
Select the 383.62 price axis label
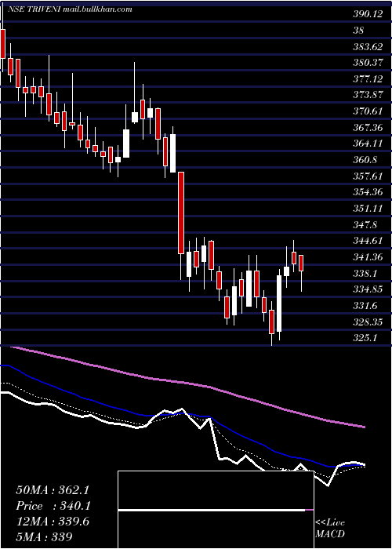368,47
